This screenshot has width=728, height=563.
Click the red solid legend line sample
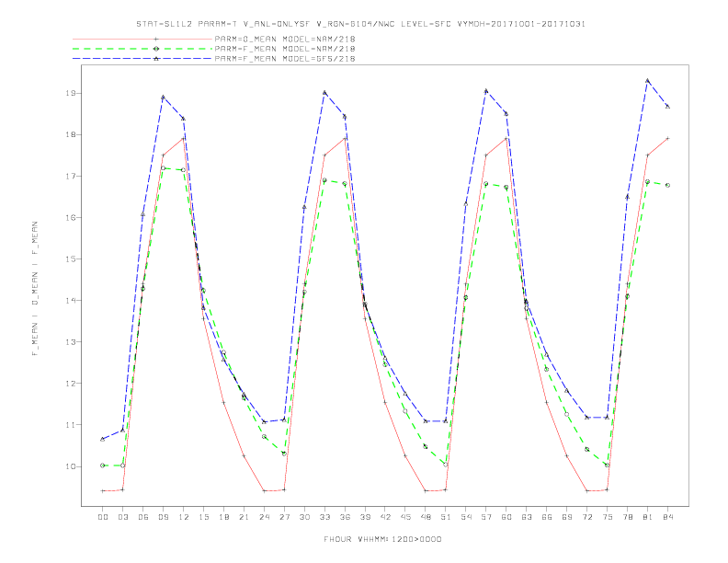142,39
